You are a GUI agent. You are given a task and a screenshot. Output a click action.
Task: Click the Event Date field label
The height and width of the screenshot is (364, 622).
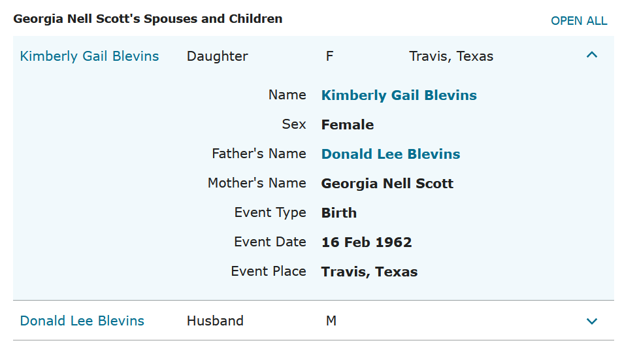pyautogui.click(x=270, y=242)
